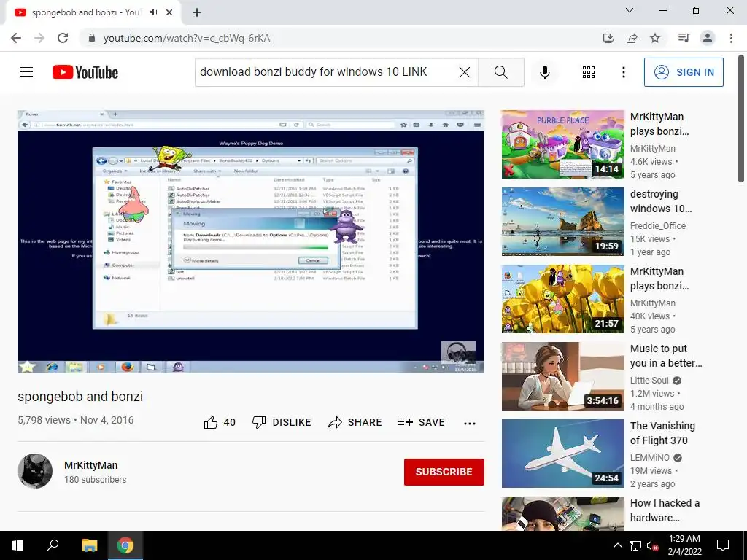Share the spongebob and bonzi video
This screenshot has height=560, width=747.
355,422
